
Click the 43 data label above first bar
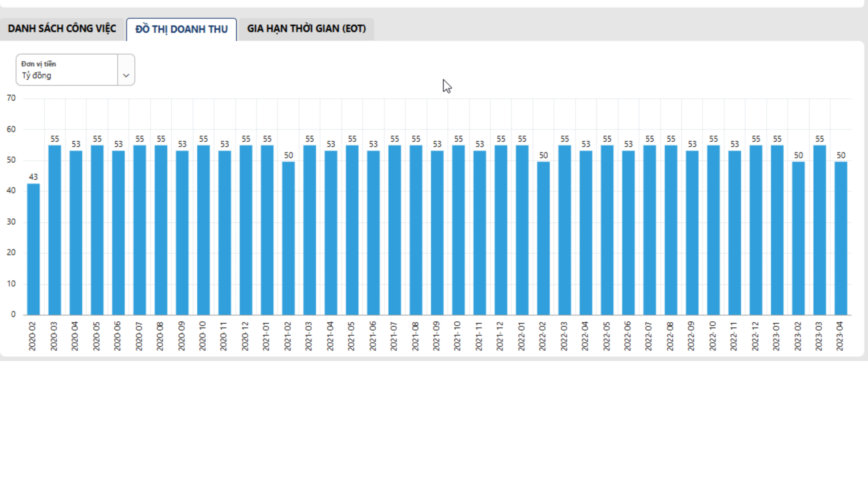(x=33, y=177)
